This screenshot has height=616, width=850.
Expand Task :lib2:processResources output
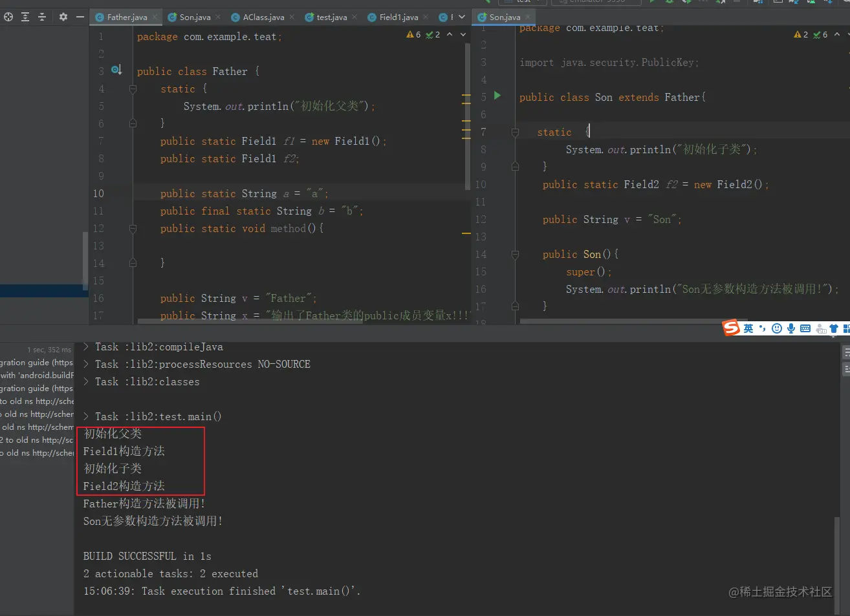(86, 365)
